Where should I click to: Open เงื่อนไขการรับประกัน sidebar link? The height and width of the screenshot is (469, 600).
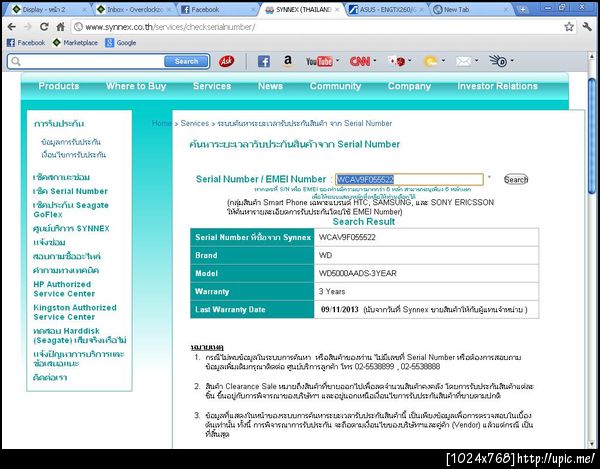[x=73, y=155]
